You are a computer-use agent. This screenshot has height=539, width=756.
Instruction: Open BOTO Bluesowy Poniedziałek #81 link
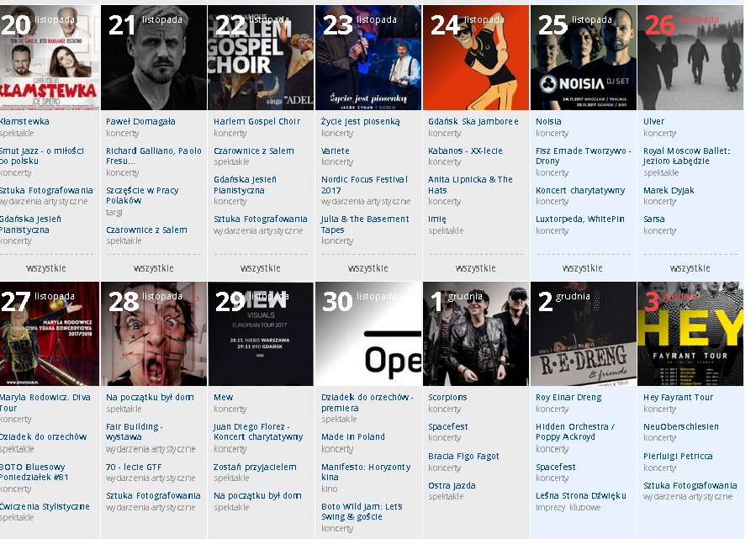pyautogui.click(x=34, y=472)
